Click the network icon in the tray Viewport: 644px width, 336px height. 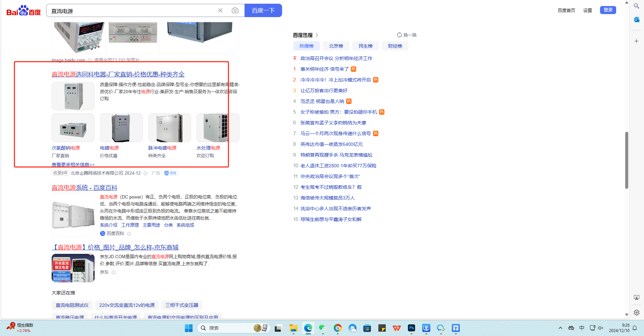(x=592, y=328)
